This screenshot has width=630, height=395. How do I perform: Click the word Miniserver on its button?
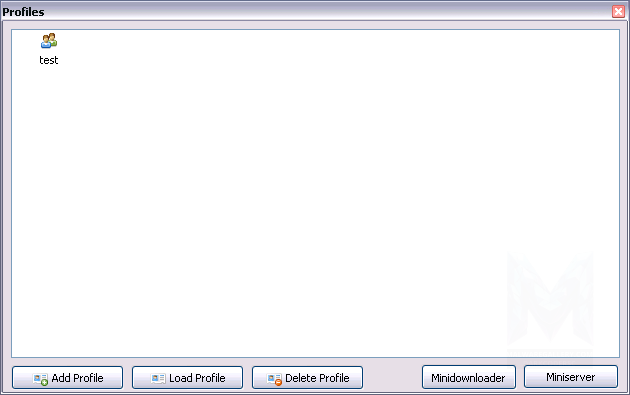click(571, 377)
